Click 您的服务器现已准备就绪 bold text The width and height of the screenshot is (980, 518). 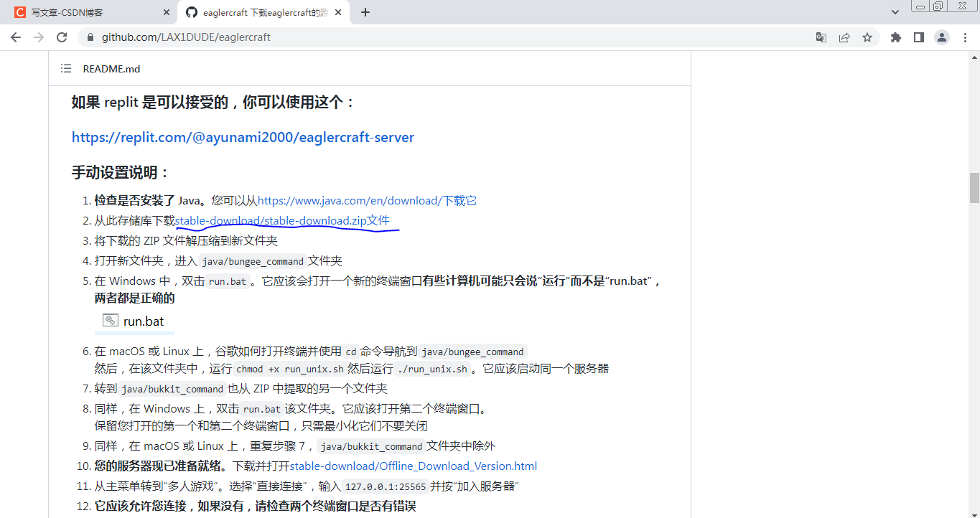163,466
